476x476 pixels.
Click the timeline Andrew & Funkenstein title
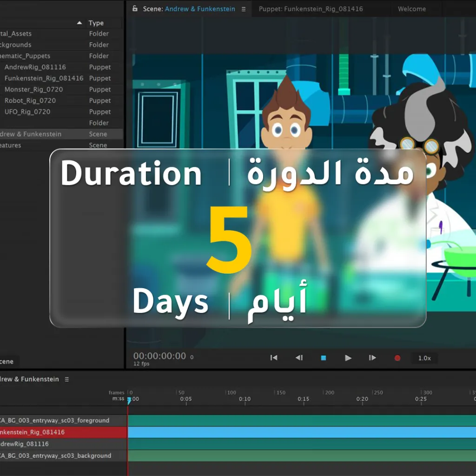[x=29, y=379]
